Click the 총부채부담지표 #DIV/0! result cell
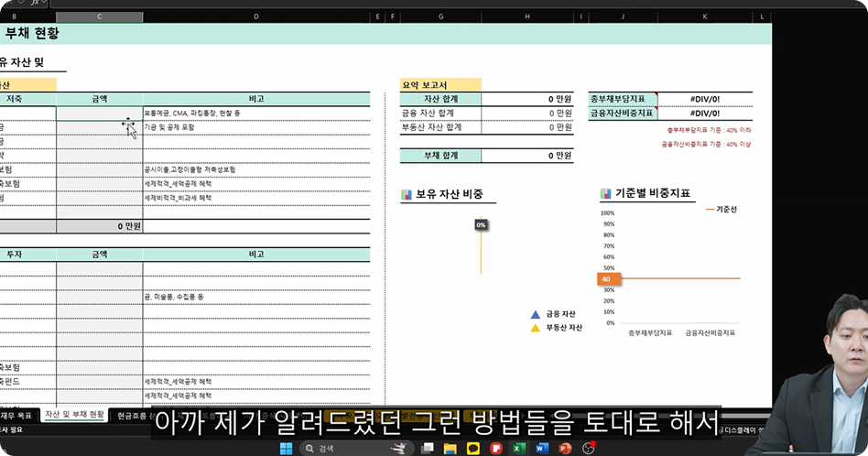 705,99
